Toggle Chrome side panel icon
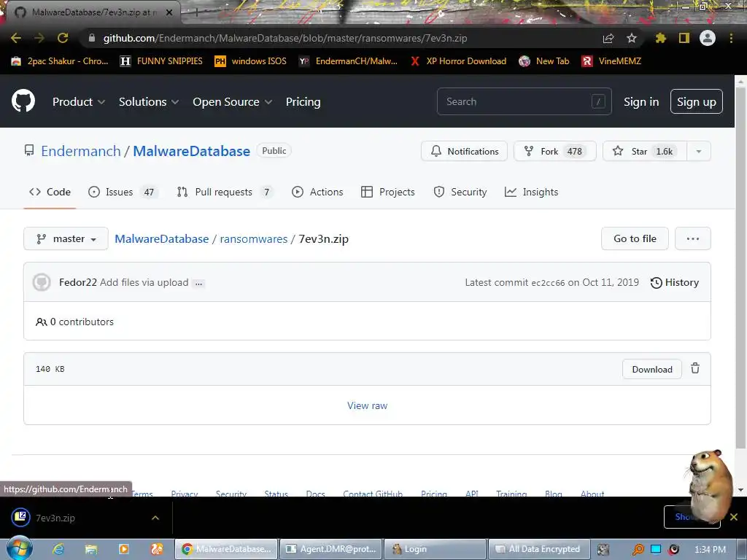 pos(684,38)
